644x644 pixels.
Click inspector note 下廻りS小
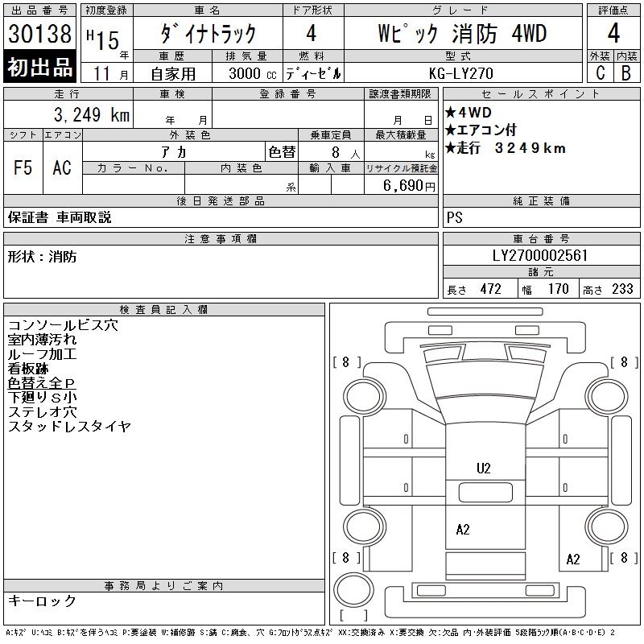click(x=42, y=397)
